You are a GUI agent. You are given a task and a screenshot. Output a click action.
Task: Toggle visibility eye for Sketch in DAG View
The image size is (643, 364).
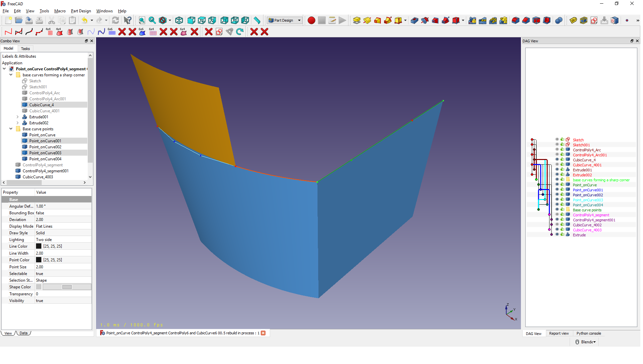(557, 140)
